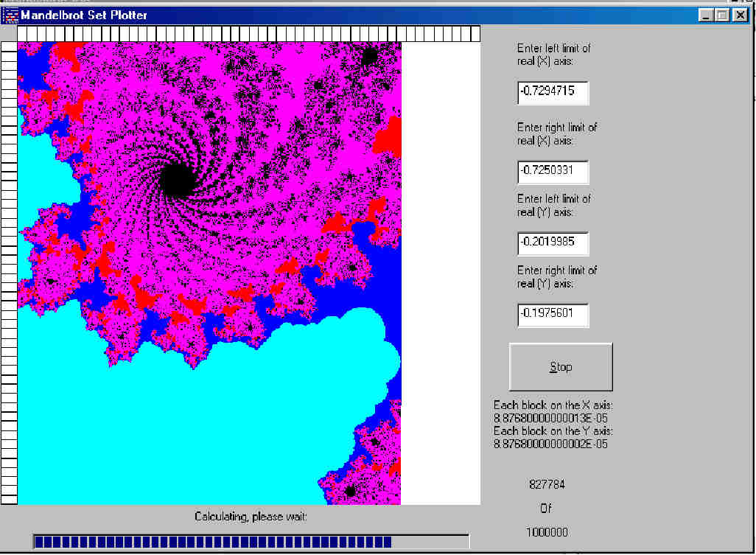Click the calculation progress bar
The width and height of the screenshot is (756, 555).
[x=251, y=542]
